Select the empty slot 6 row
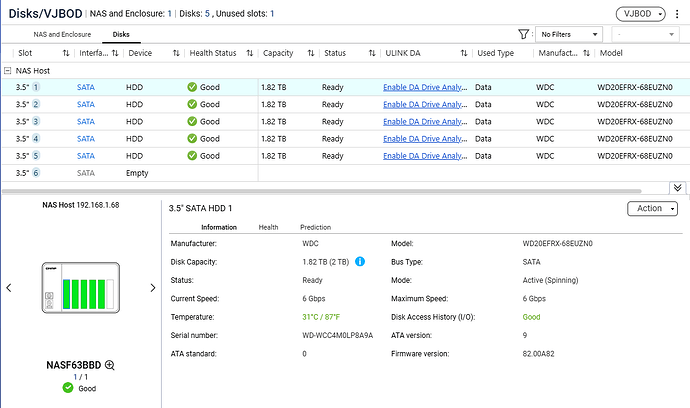The height and width of the screenshot is (408, 690). 345,173
